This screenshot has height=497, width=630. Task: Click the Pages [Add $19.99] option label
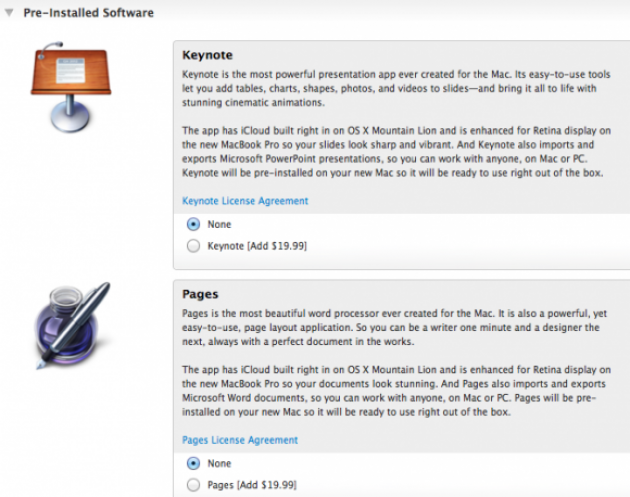(x=252, y=485)
